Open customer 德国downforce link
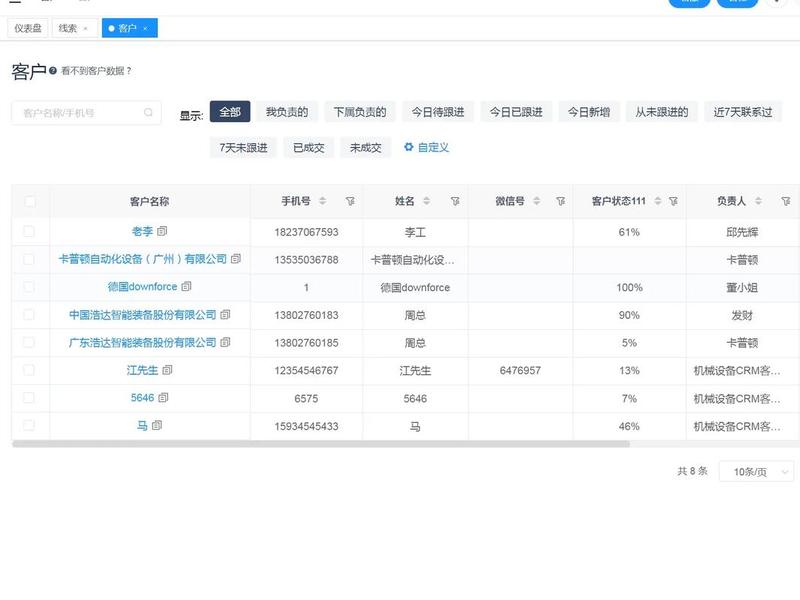This screenshot has width=800, height=600. [x=142, y=287]
